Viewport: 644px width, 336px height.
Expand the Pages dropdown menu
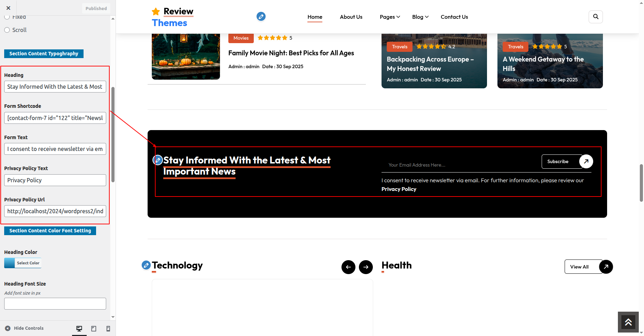pyautogui.click(x=390, y=17)
